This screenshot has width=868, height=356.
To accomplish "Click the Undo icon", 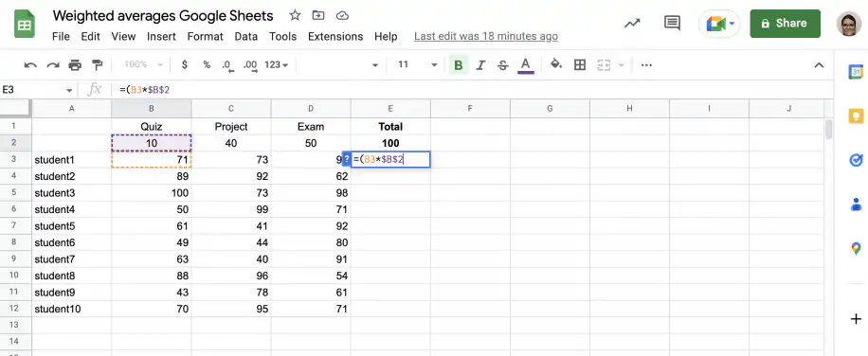I will click(30, 65).
